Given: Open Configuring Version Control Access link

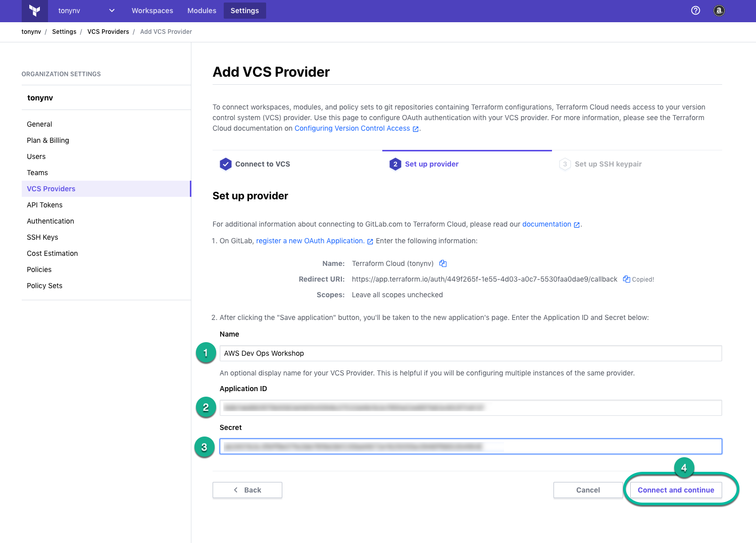Looking at the screenshot, I should (x=357, y=128).
